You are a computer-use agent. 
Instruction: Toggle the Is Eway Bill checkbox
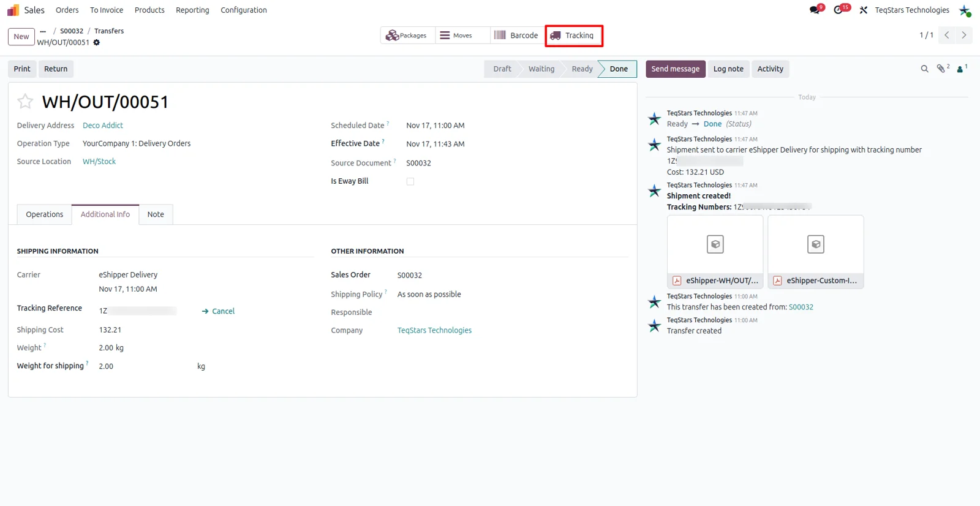click(410, 181)
